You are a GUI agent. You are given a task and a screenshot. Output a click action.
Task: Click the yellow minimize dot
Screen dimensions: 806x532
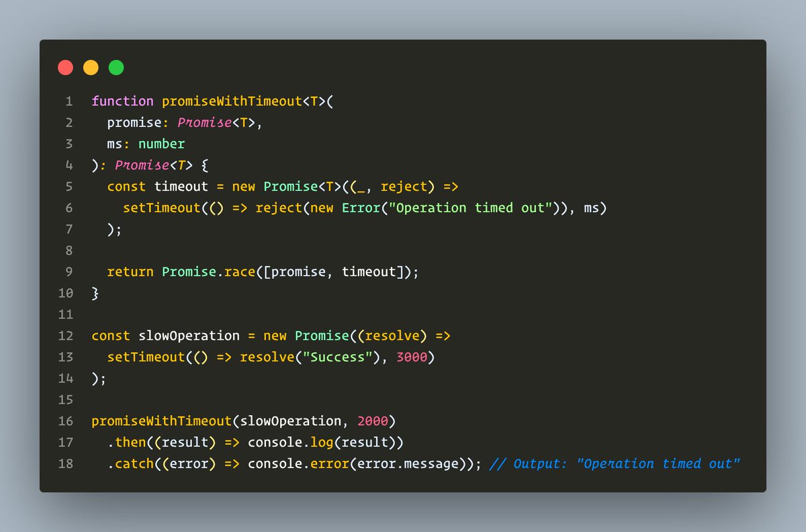click(x=91, y=67)
